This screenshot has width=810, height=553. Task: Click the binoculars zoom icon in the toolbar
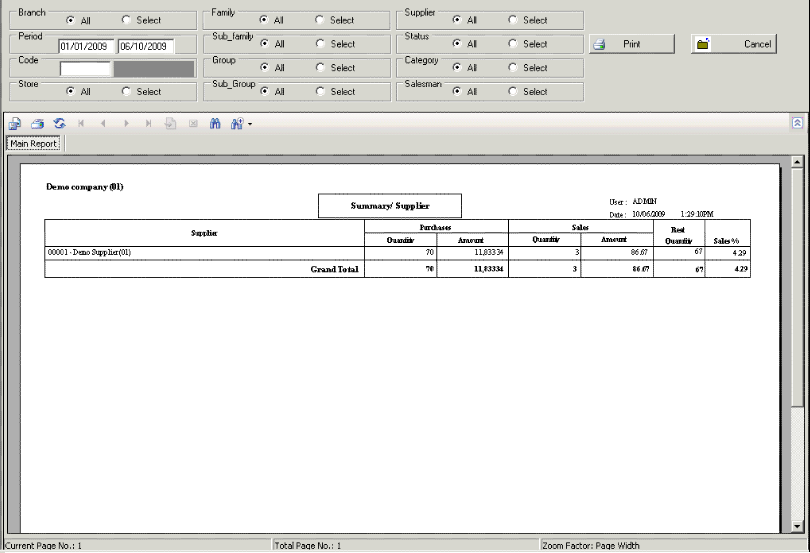(238, 124)
